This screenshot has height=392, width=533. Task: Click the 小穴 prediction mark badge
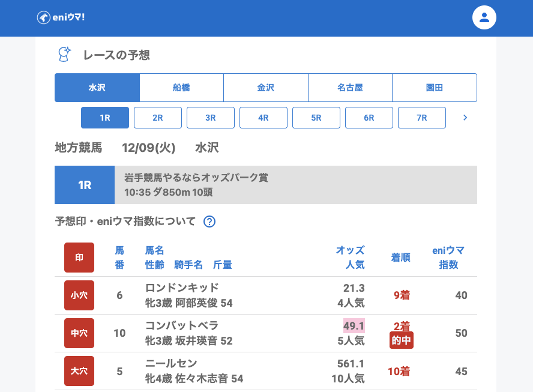79,295
